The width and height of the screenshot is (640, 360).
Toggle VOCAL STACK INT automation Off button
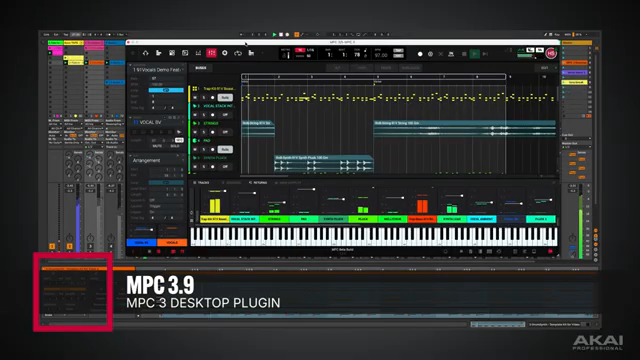225,115
